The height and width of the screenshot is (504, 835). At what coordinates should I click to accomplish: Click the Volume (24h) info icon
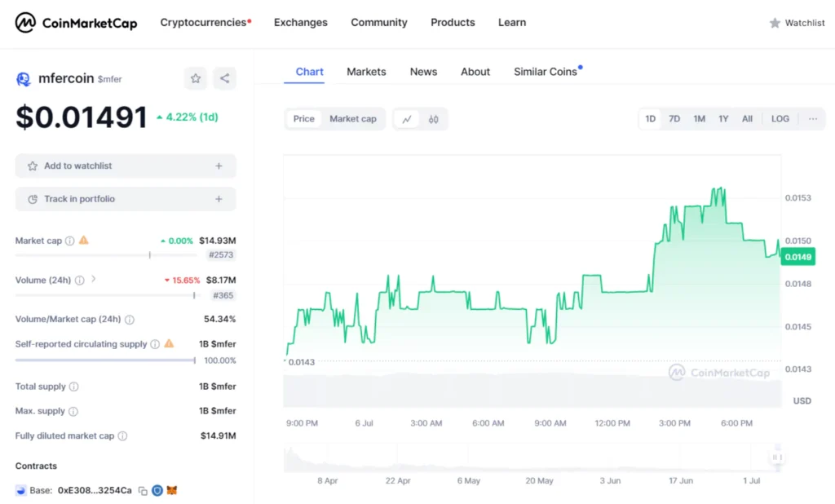(x=79, y=281)
